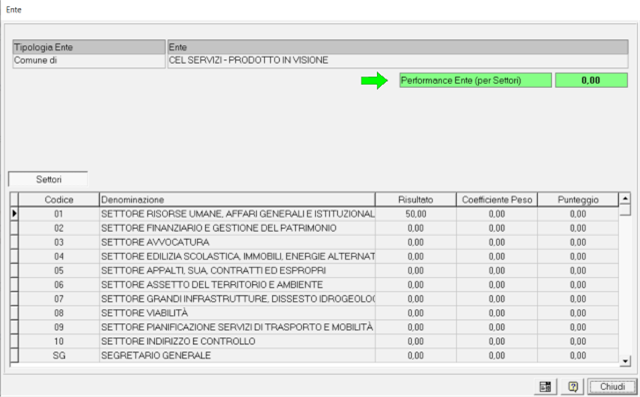The height and width of the screenshot is (397, 640).
Task: Click Punteggio value in row 01
Action: click(578, 214)
